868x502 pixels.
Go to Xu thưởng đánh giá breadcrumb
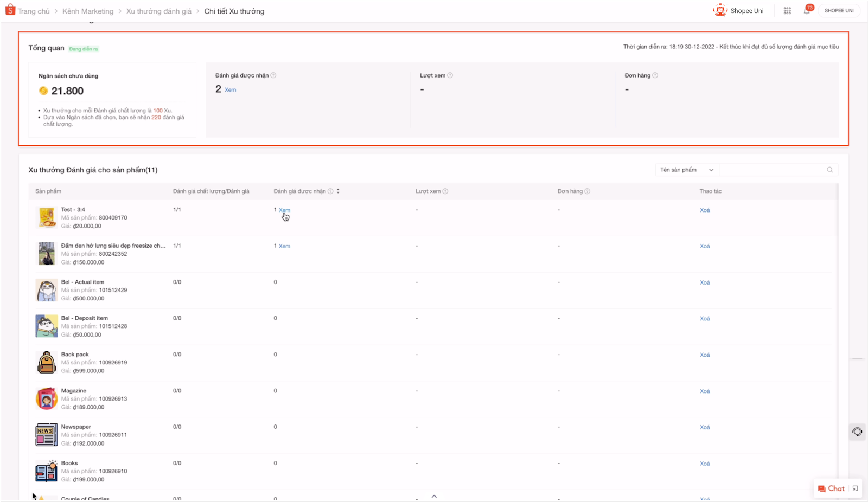[x=158, y=11]
